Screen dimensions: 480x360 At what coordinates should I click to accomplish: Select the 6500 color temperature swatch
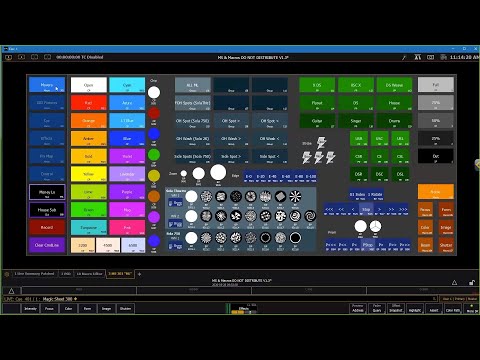(133, 245)
